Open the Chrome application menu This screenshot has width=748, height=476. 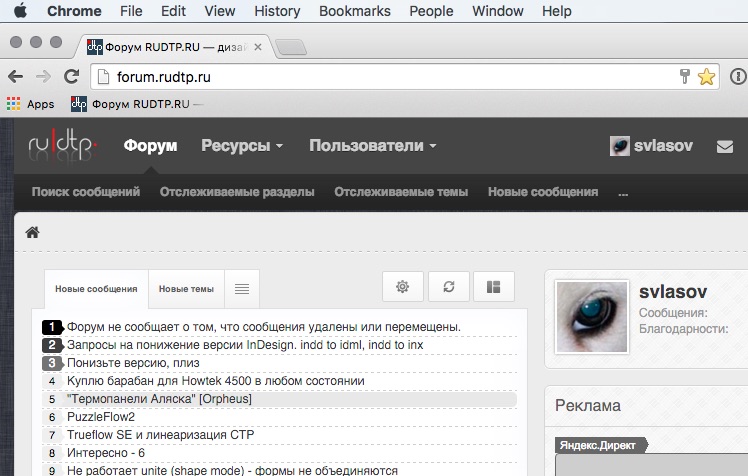(74, 11)
